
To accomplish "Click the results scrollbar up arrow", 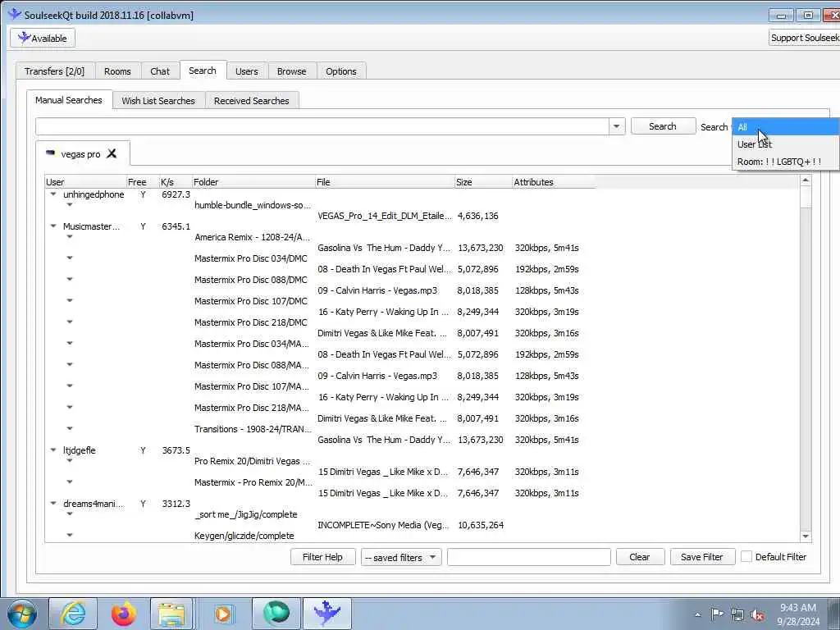I will (x=806, y=181).
